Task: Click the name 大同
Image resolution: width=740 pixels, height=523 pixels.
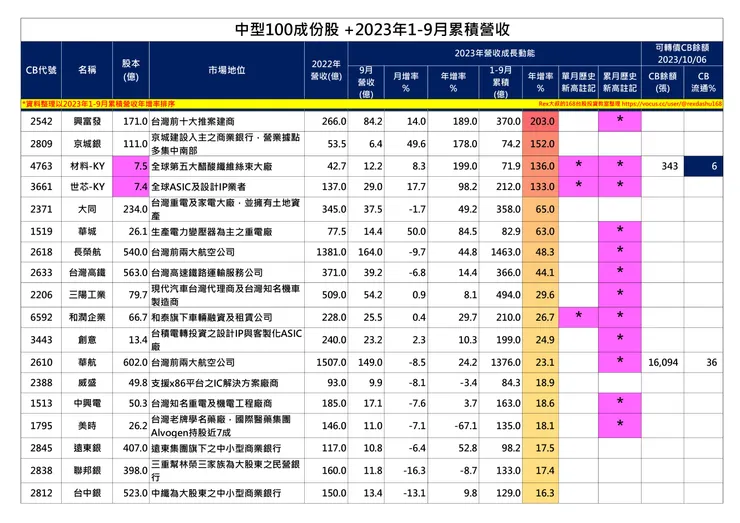Action: coord(87,209)
